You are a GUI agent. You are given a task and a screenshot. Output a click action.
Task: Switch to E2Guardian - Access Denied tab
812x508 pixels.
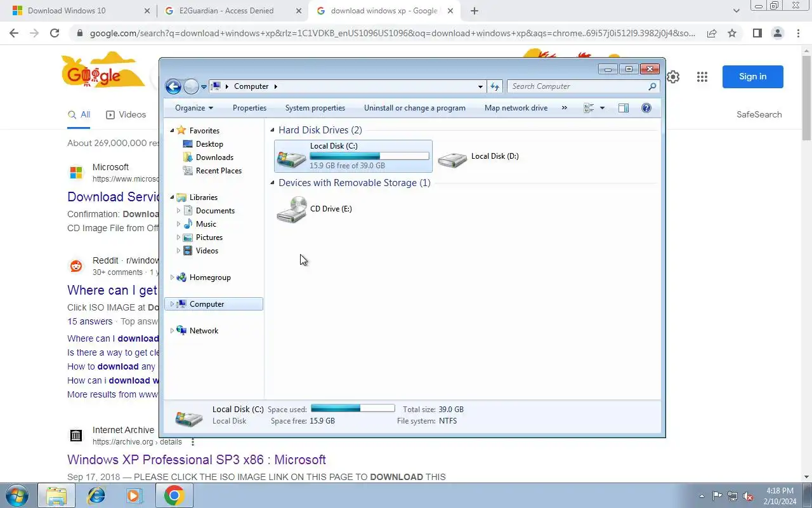pos(227,11)
